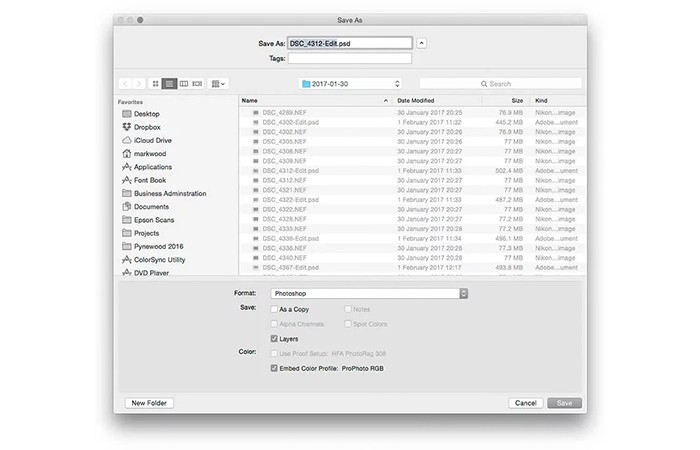Click the Cancel button
700x450 pixels.
pyautogui.click(x=525, y=403)
